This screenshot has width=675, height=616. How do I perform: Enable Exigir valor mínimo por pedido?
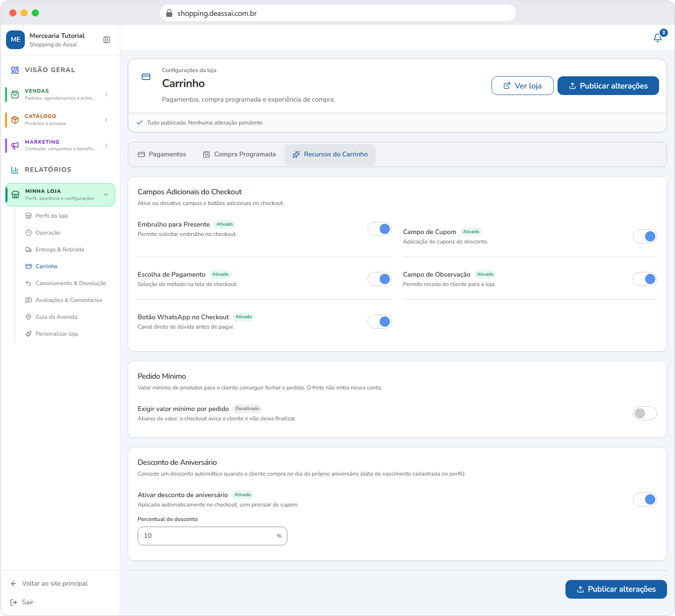point(645,413)
